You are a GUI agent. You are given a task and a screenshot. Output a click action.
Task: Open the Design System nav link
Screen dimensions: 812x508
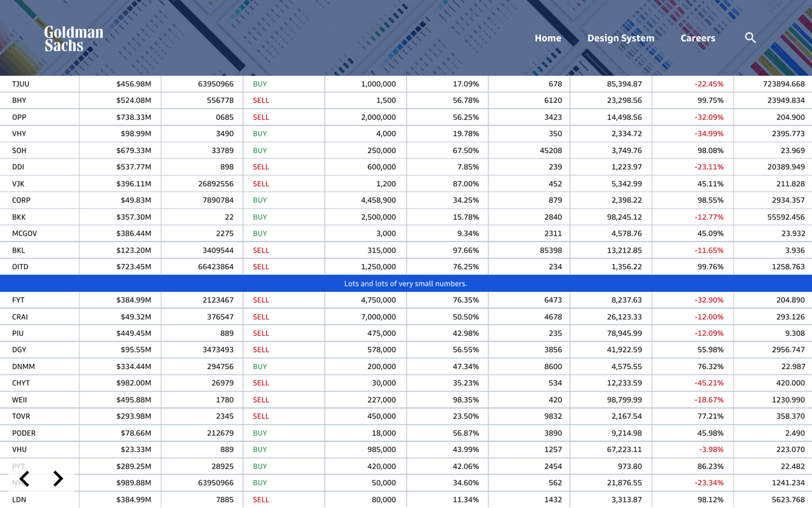[621, 38]
